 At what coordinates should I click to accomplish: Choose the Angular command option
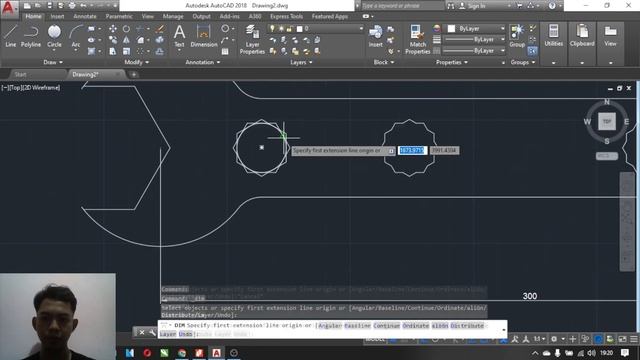329,325
